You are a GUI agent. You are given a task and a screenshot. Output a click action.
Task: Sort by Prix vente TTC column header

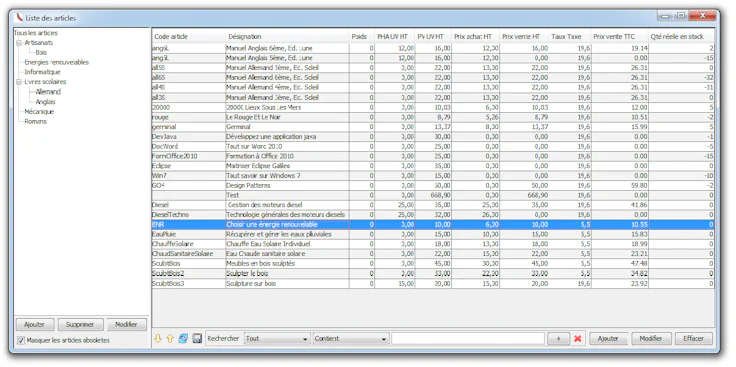click(620, 37)
